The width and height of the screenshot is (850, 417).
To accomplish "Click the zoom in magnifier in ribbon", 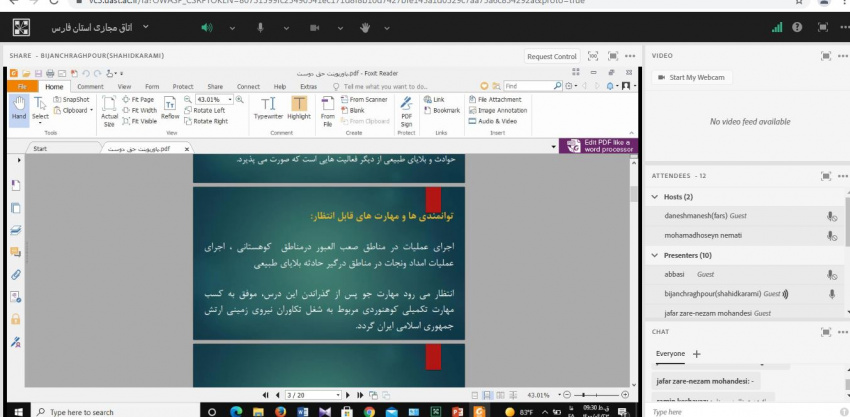I will [x=239, y=99].
